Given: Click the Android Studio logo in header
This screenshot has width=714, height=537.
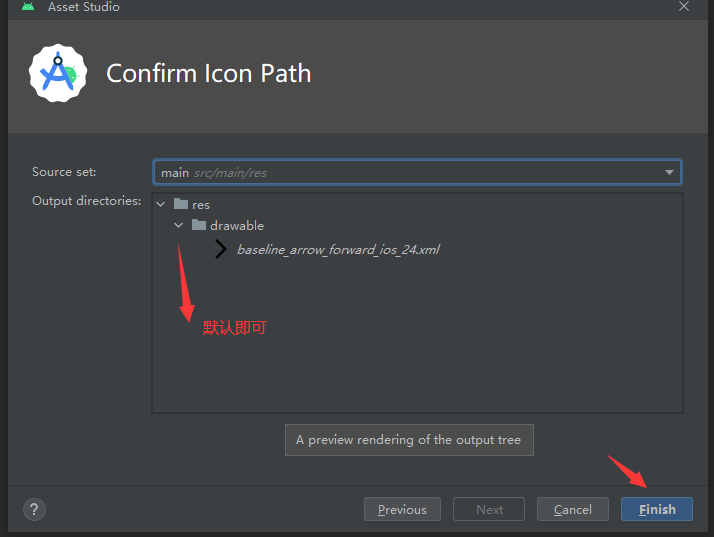Looking at the screenshot, I should (59, 73).
